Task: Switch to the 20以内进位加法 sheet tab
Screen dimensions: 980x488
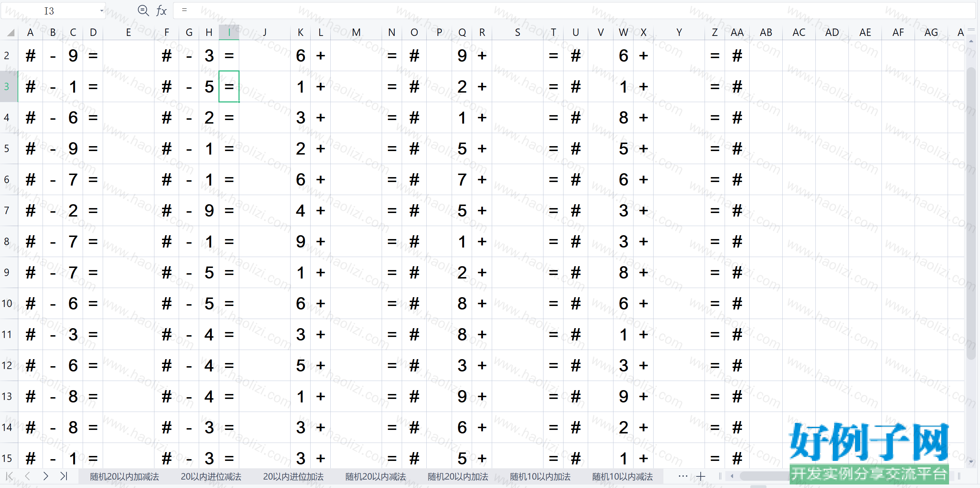Action: pyautogui.click(x=293, y=477)
